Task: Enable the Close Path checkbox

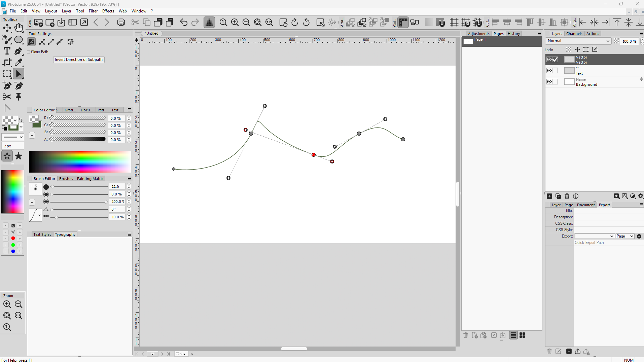Action: [29, 52]
